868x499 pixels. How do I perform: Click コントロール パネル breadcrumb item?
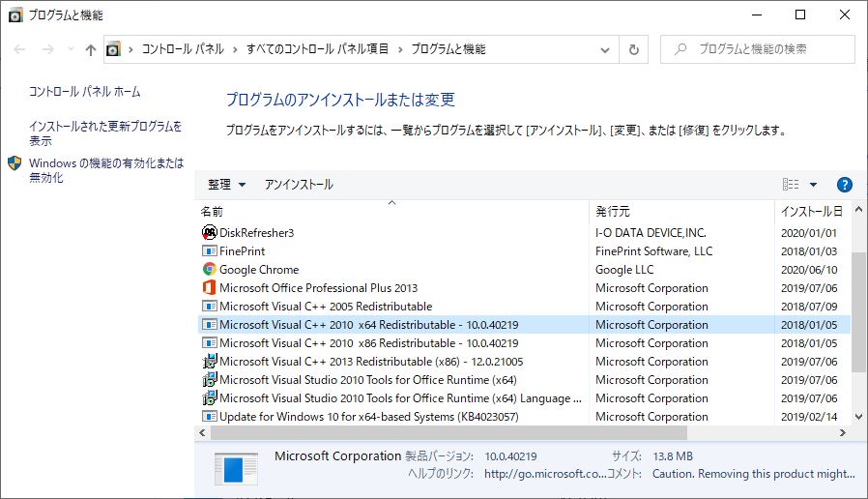pos(183,49)
